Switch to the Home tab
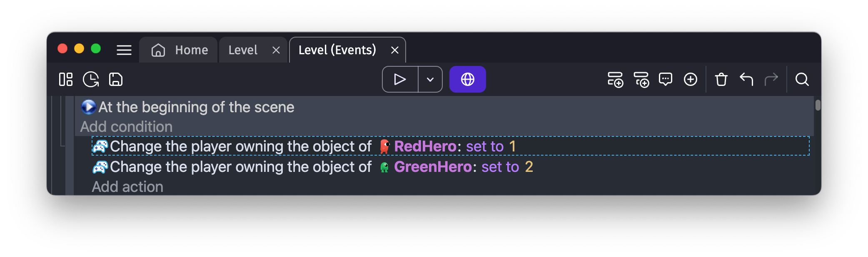868x257 pixels. pos(178,50)
